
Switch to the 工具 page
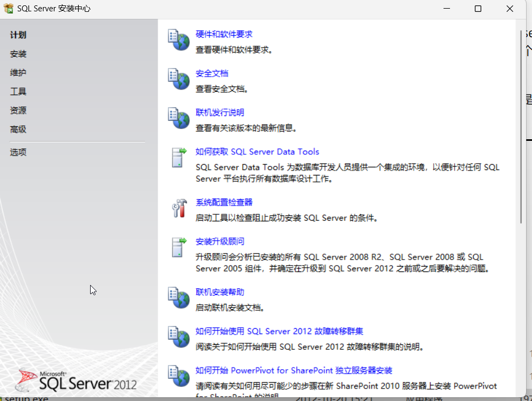(18, 92)
